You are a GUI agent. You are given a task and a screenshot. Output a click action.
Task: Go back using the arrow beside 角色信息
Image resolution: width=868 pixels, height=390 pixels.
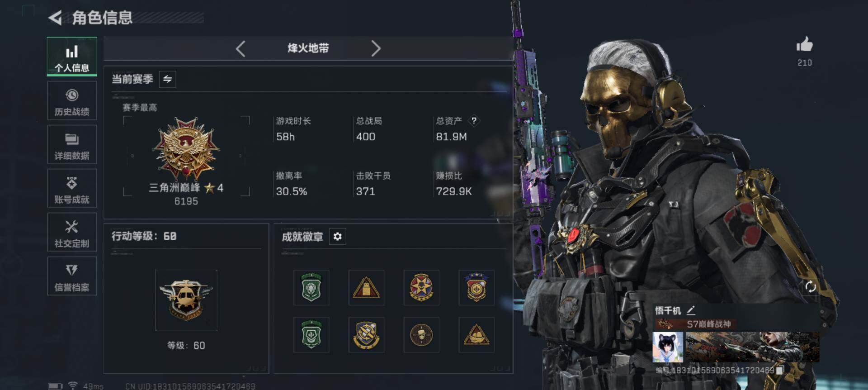(x=55, y=18)
